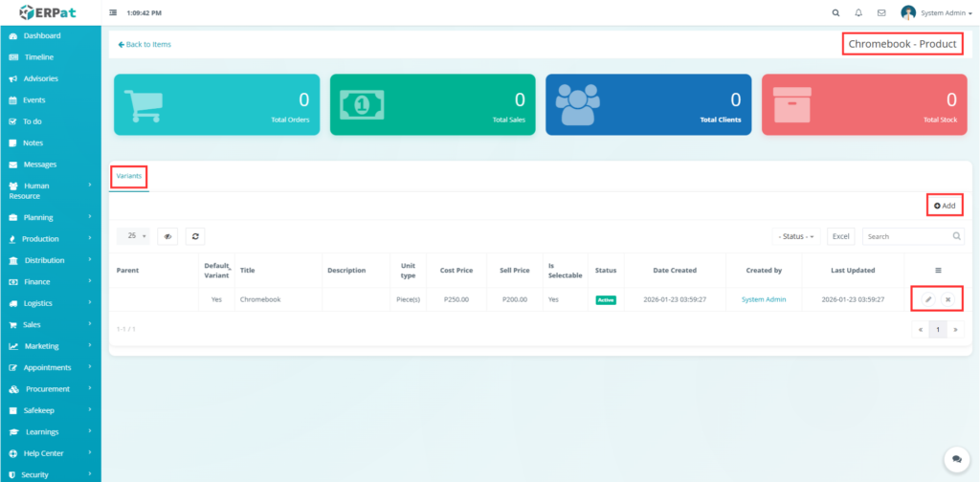Edit the Chromebook variant row
The width and height of the screenshot is (980, 482).
pos(927,299)
